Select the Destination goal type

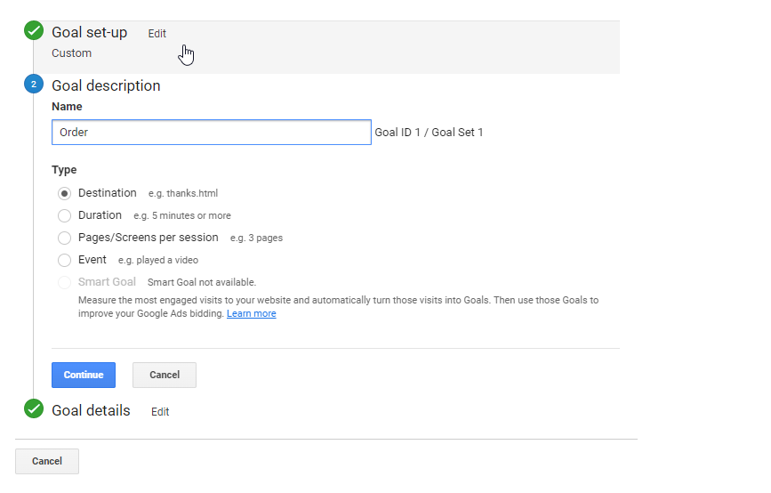tap(65, 193)
